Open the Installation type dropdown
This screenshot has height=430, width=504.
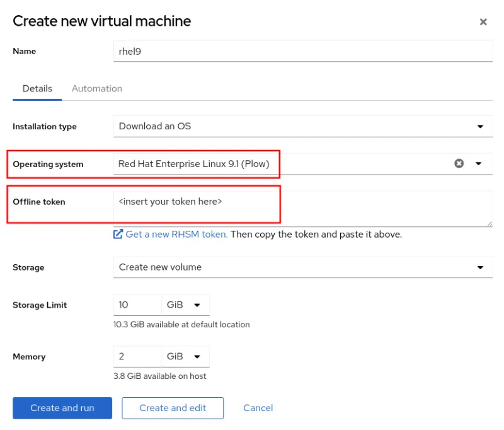pos(302,126)
